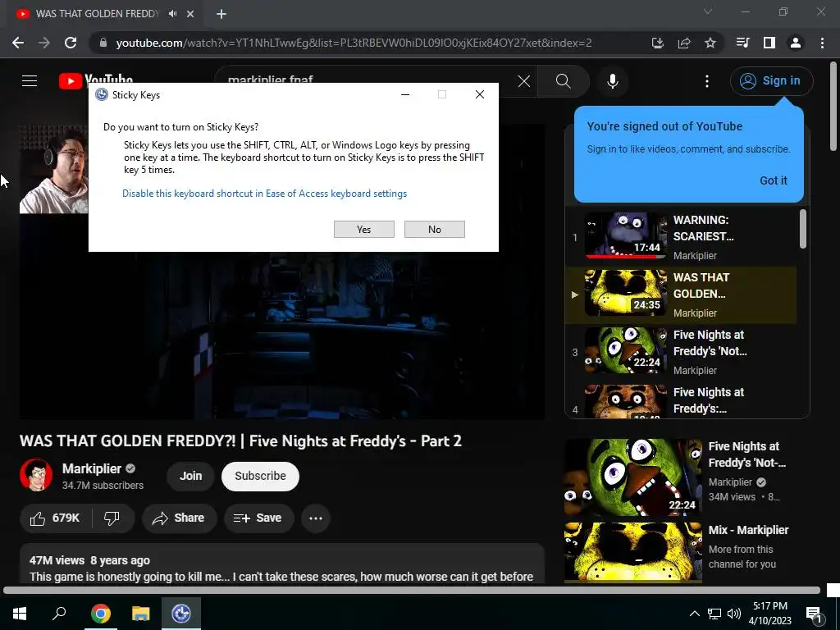Click the page vertical scrollbar
Image resolution: width=840 pixels, height=630 pixels.
(x=833, y=107)
